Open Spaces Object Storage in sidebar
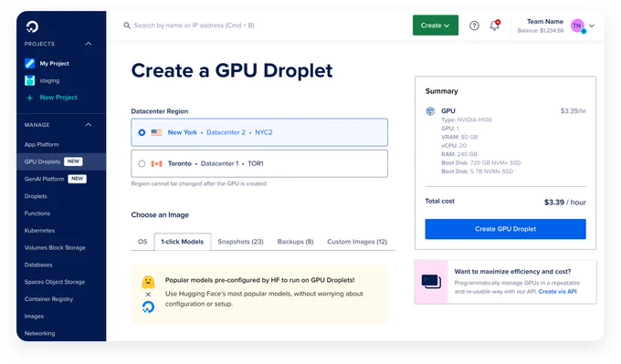Screen dimensions: 621x364 55,282
